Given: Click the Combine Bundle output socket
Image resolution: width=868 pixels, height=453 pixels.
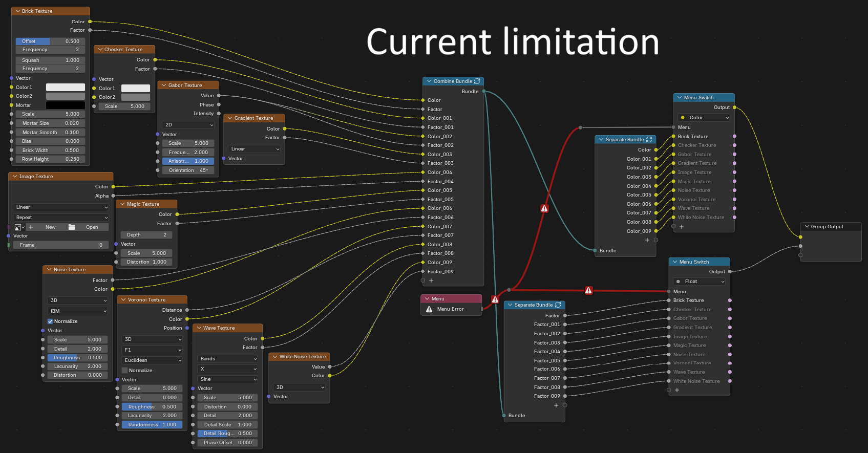Looking at the screenshot, I should 483,92.
